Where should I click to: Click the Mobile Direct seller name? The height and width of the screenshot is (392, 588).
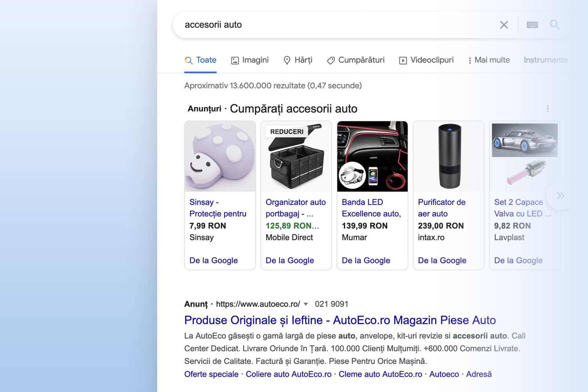[x=289, y=238]
